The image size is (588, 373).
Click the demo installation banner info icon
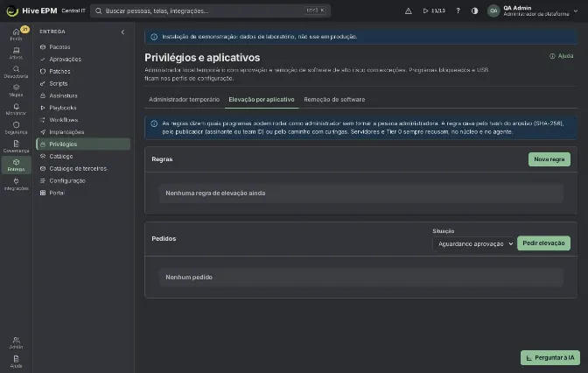click(154, 37)
